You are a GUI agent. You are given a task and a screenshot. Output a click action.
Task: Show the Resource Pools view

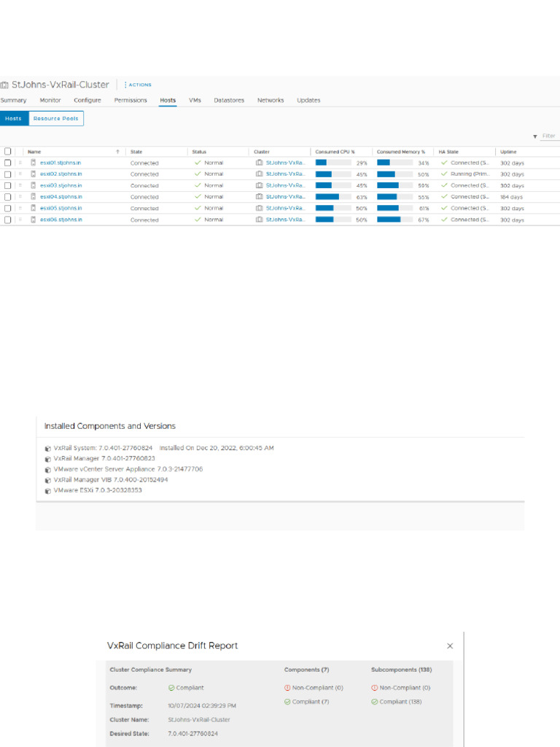56,118
